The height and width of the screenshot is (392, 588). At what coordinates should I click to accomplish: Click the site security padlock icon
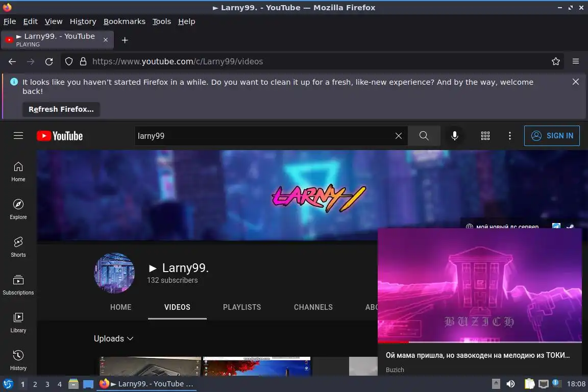coord(83,62)
